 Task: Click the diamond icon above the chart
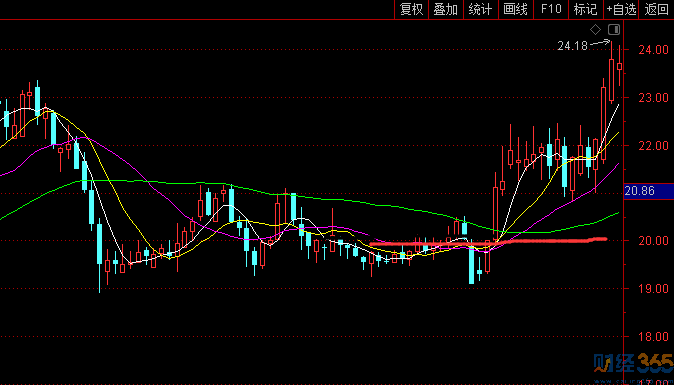[595, 30]
